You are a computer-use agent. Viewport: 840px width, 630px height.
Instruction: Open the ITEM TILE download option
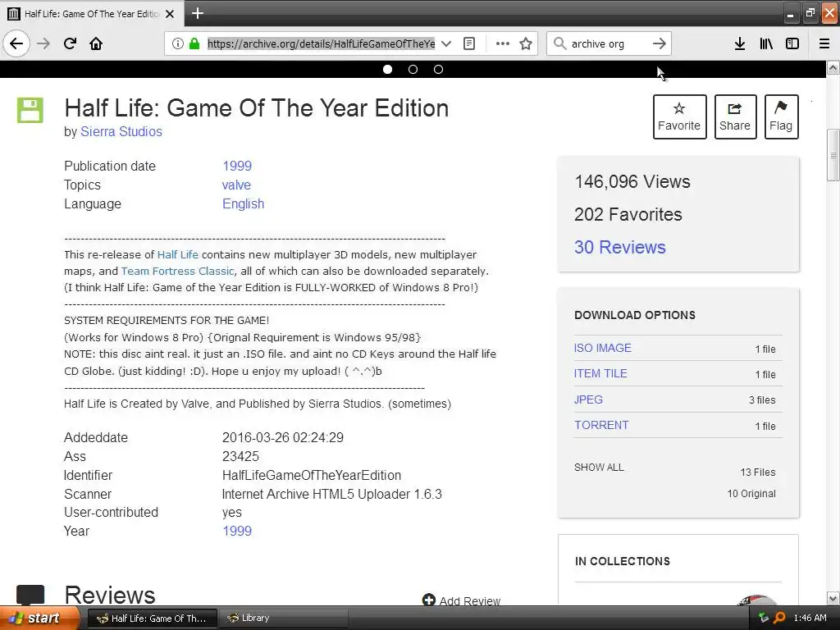tap(600, 373)
